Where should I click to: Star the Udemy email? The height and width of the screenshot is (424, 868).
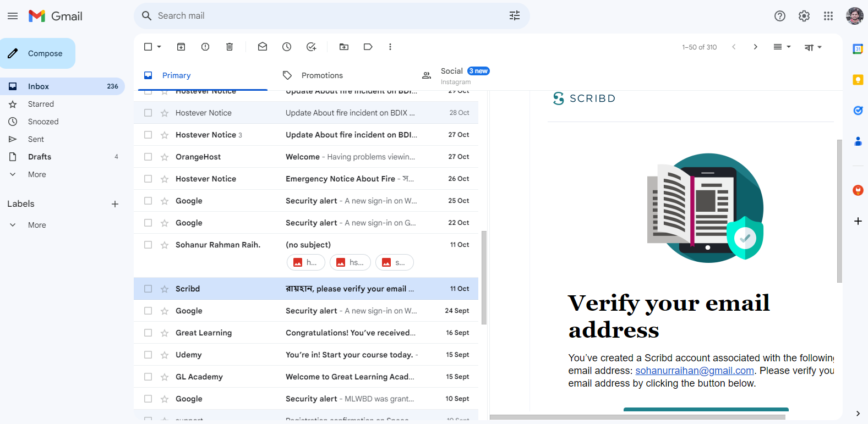tap(165, 355)
